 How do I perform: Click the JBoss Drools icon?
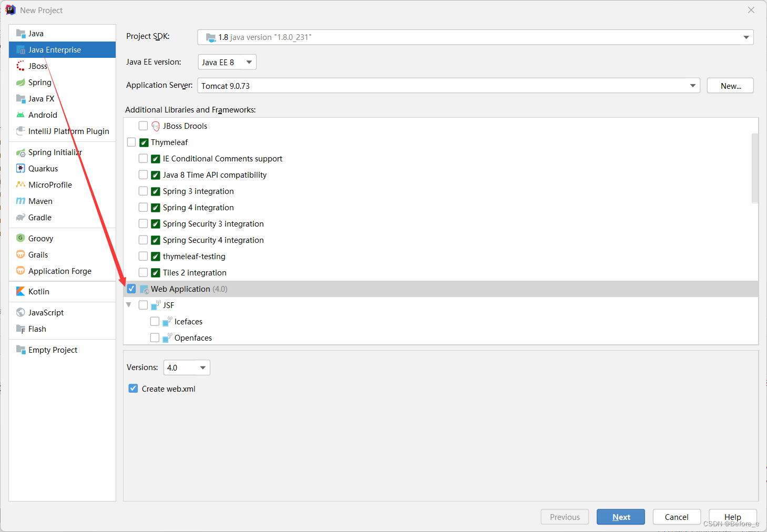[156, 126]
